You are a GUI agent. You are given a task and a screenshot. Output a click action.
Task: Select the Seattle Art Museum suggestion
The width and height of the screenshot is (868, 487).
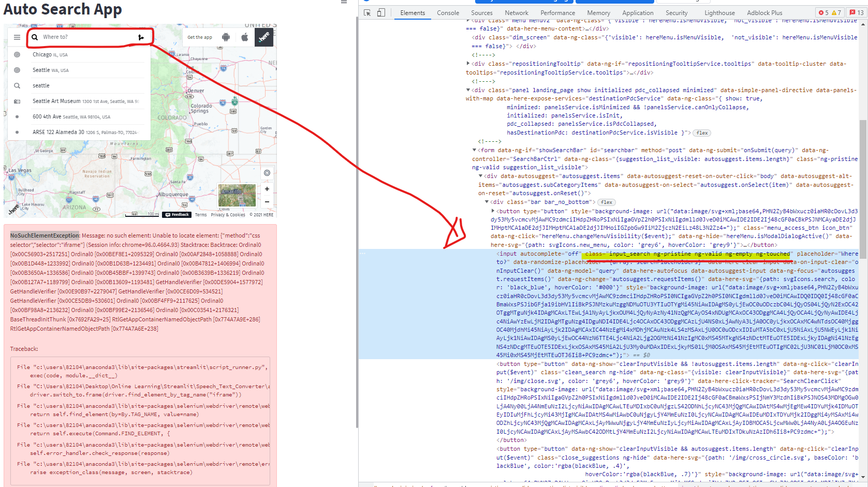tap(79, 101)
